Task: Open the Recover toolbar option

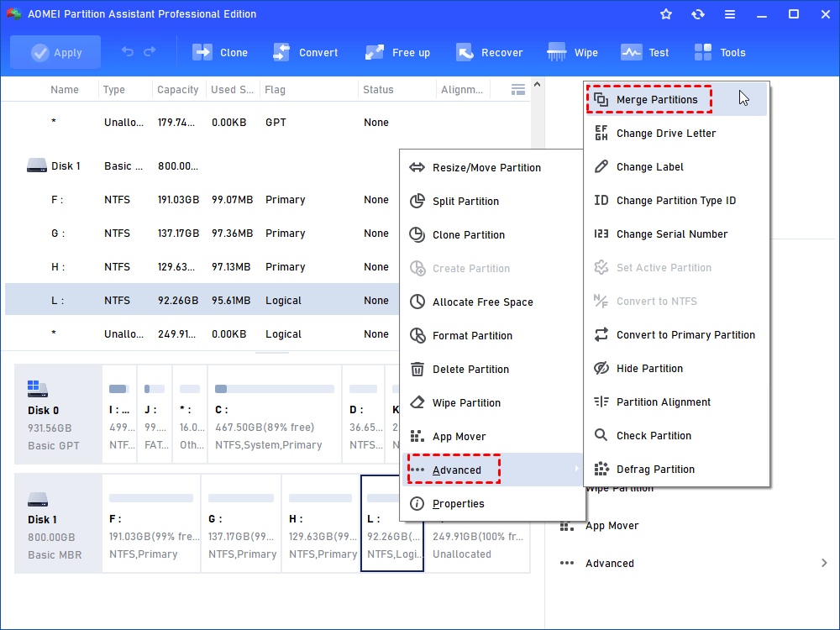Action: 489,52
